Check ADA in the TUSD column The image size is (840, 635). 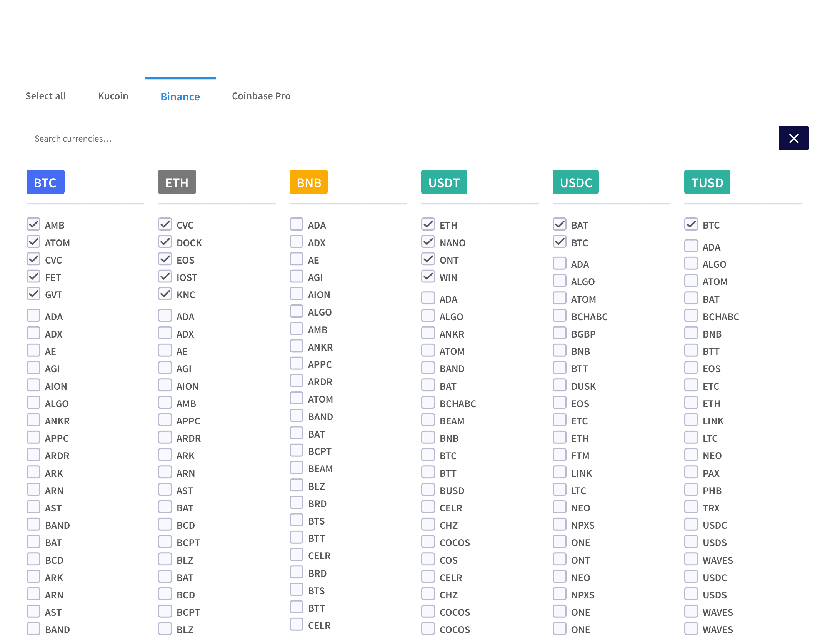691,246
